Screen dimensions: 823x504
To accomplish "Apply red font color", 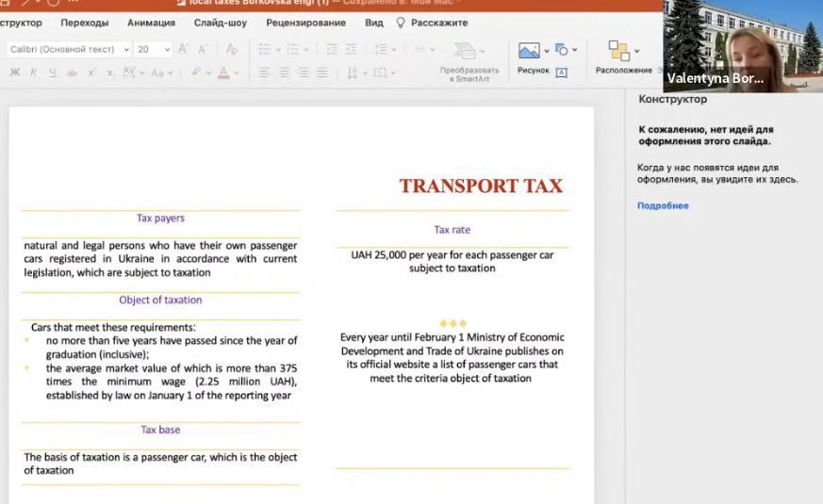I will 223,73.
